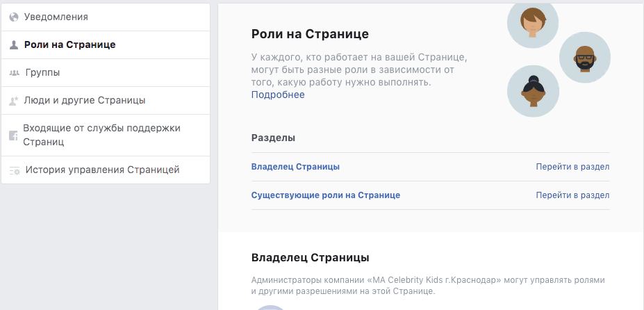Click the gear-list icon beside История управления Страницей
Screen dimensions: 644x310
[x=13, y=170]
